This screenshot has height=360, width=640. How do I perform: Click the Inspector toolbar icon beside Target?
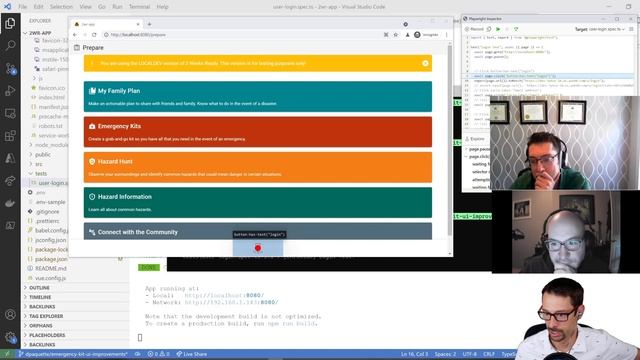click(631, 29)
